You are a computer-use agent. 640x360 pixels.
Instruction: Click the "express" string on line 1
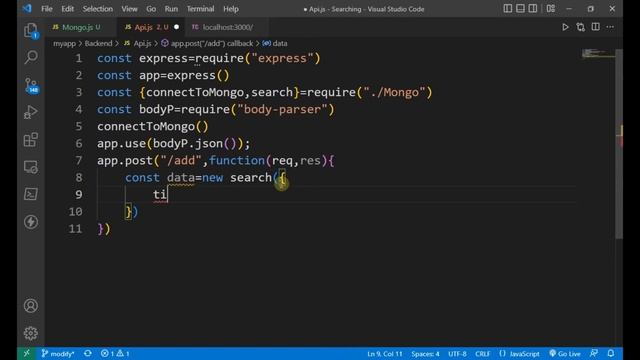click(x=282, y=58)
